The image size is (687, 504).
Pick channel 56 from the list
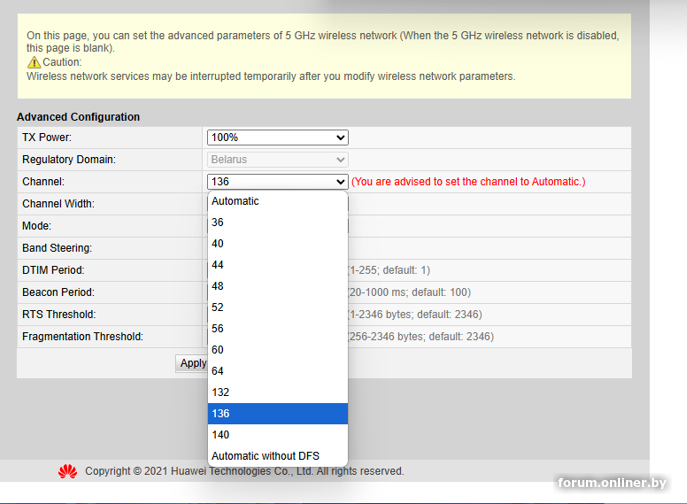click(277, 328)
